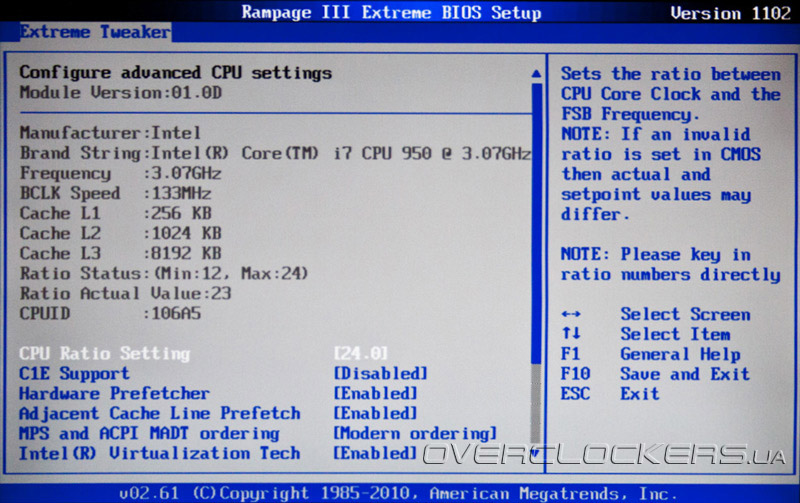
Task: Click the Manufacturer:Intel line
Action: point(110,133)
